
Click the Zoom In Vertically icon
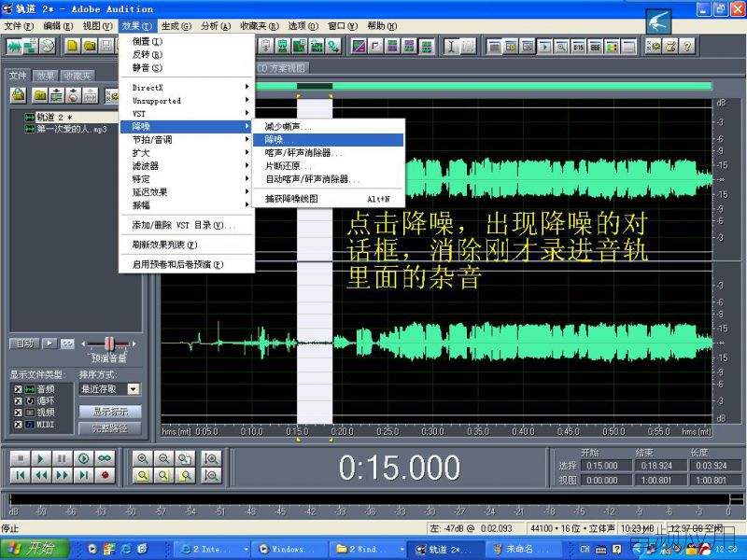coord(211,458)
